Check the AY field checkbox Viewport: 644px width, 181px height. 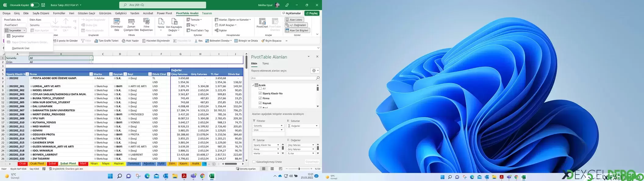coord(260,89)
